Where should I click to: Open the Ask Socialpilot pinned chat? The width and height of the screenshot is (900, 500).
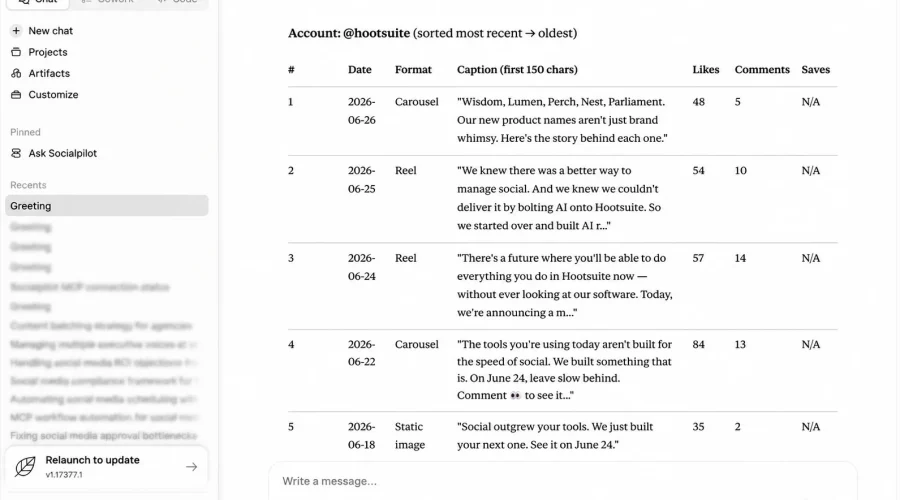click(63, 153)
